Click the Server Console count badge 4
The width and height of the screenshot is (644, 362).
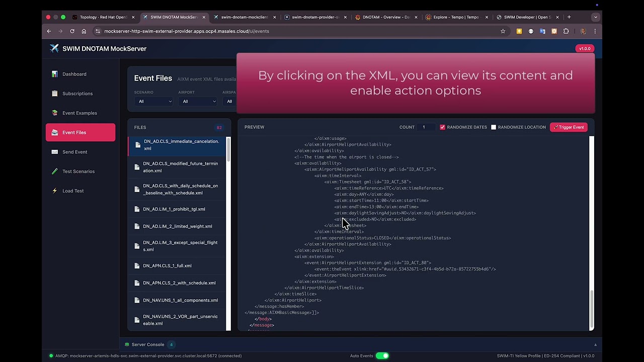click(171, 345)
